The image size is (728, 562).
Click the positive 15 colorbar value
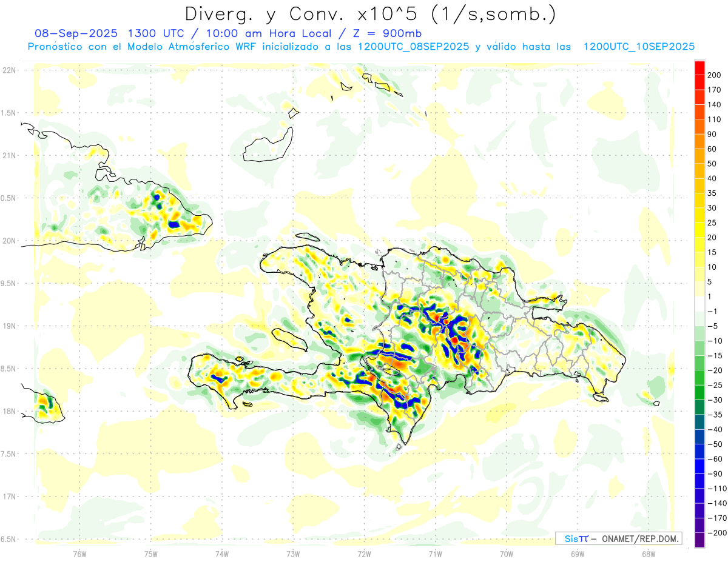tap(712, 252)
